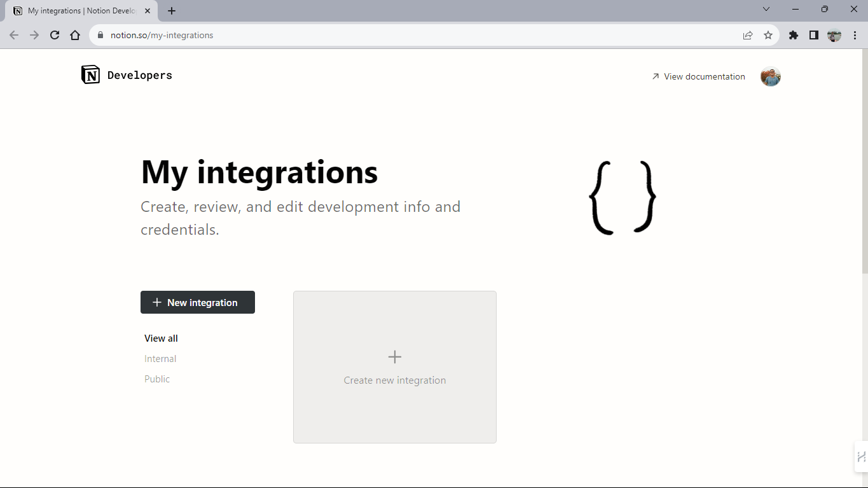The image size is (868, 488).
Task: Reload the page
Action: coord(55,35)
